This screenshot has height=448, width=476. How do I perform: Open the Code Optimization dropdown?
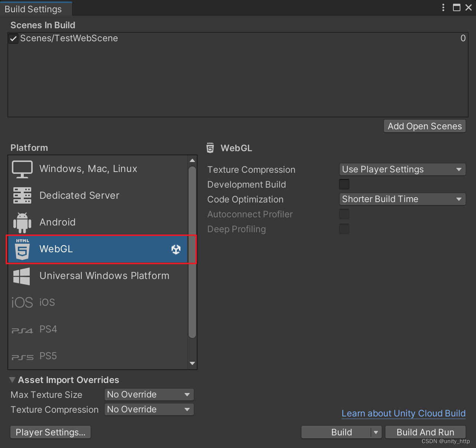pos(402,199)
